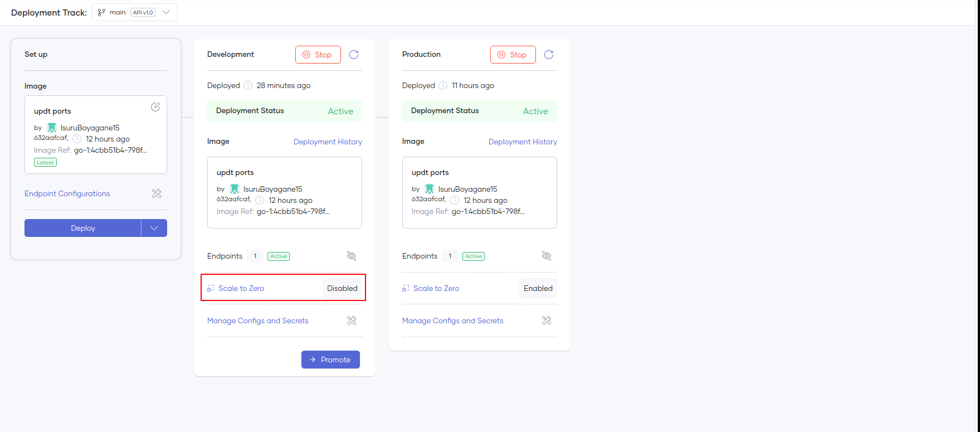Open Production configs and secrets tools icon
Screen dimensions: 980x432
[x=547, y=321]
